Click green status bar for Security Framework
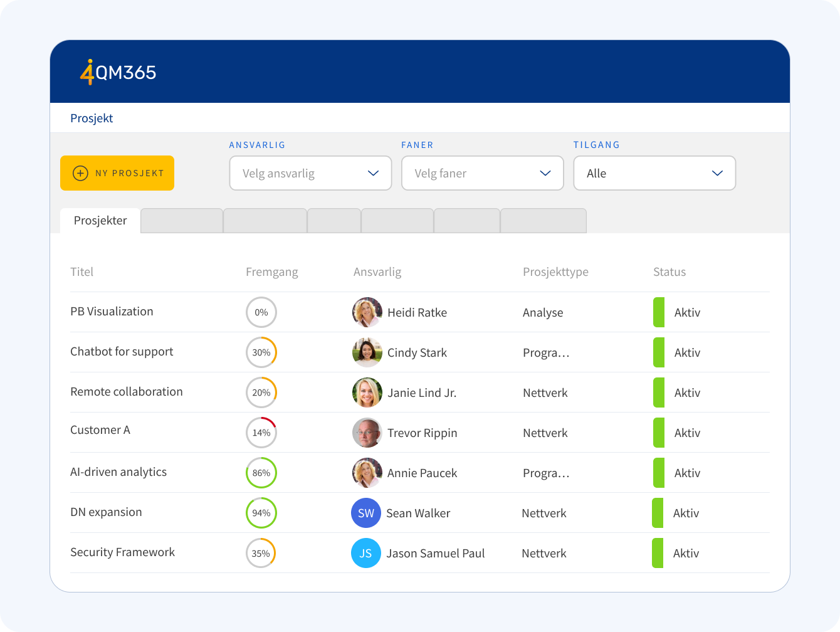840x632 pixels. [658, 553]
